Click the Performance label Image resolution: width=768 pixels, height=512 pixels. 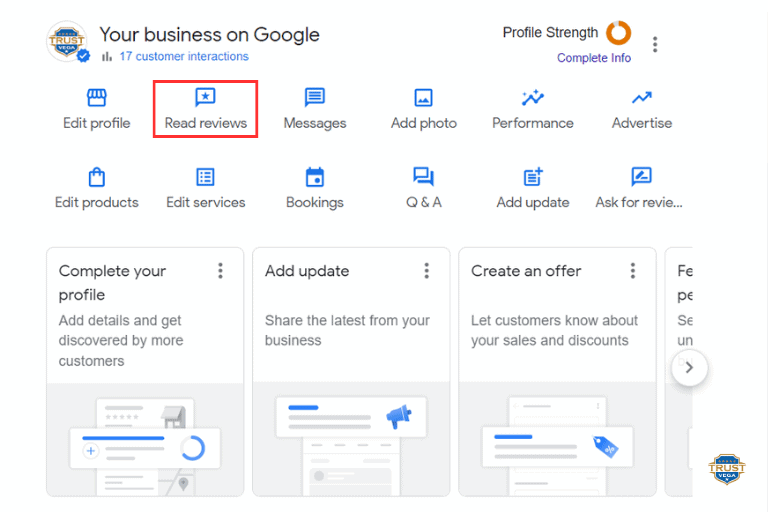pyautogui.click(x=533, y=123)
